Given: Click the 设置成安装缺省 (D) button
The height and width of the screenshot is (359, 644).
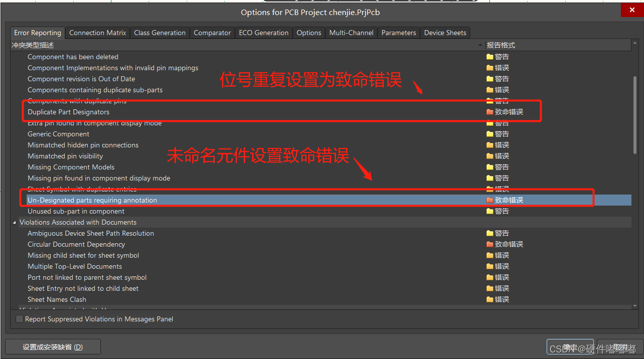Looking at the screenshot, I should tap(53, 347).
